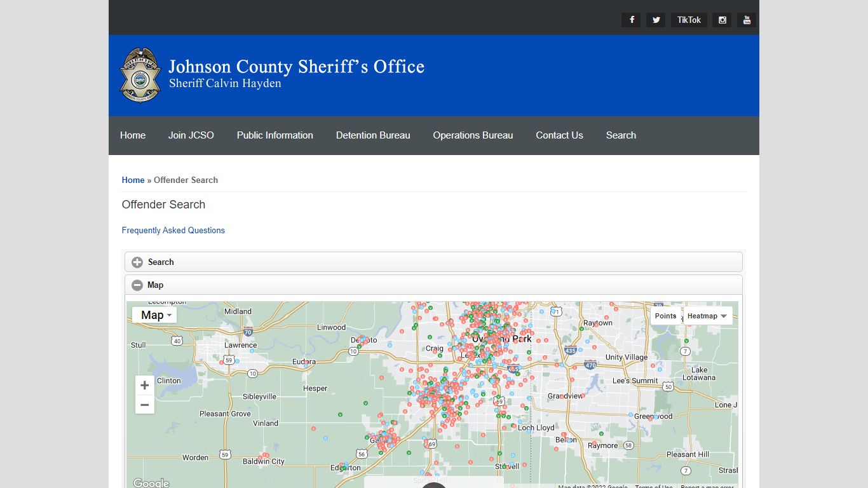Click the Grandview map label
This screenshot has height=488, width=868.
[x=565, y=396]
